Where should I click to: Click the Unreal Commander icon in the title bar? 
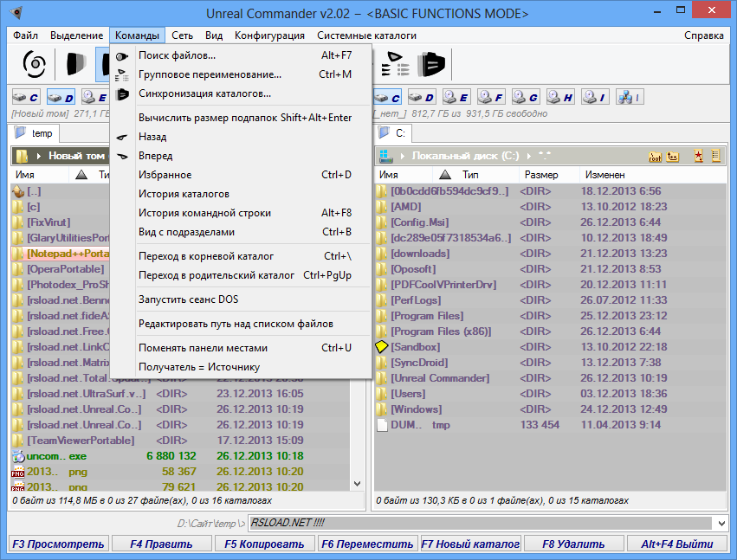click(x=16, y=13)
